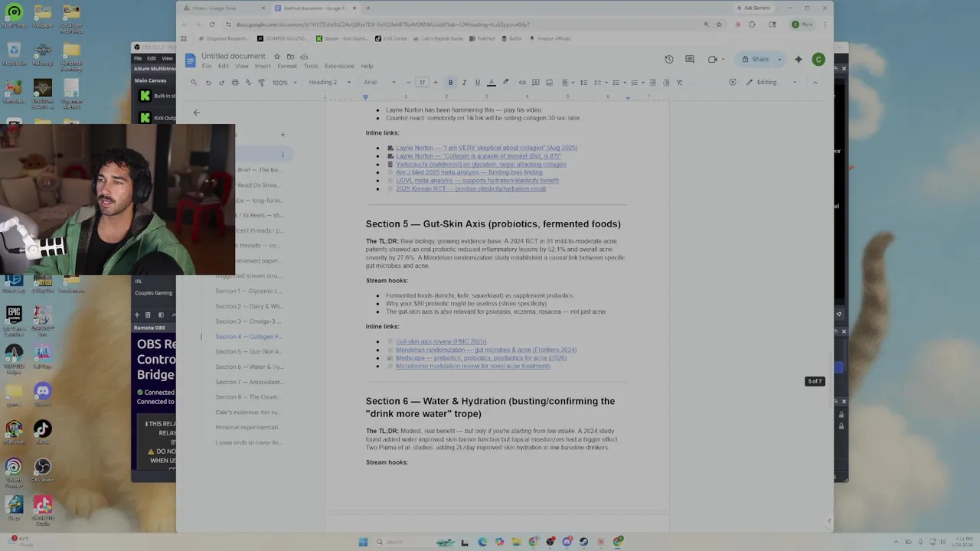Open the Heading 2 style dropdown
The height and width of the screenshot is (551, 980).
coord(330,83)
